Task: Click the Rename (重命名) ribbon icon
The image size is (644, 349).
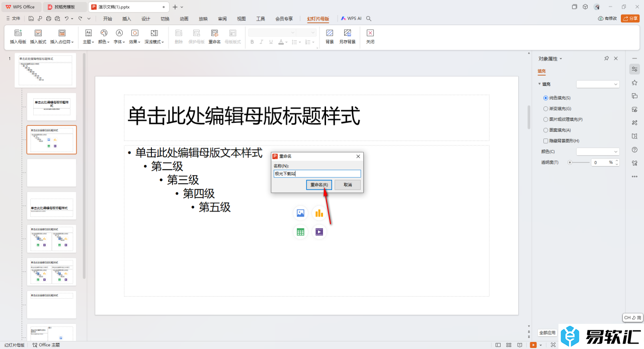Action: click(215, 33)
